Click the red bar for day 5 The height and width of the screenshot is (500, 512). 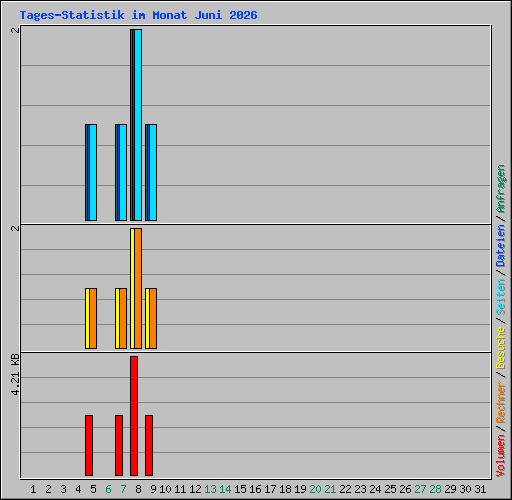coord(89,445)
